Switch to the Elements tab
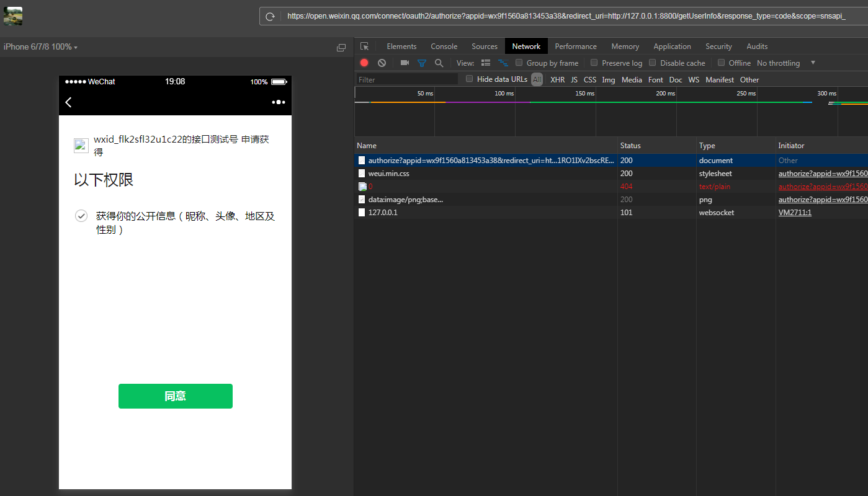 click(x=401, y=46)
